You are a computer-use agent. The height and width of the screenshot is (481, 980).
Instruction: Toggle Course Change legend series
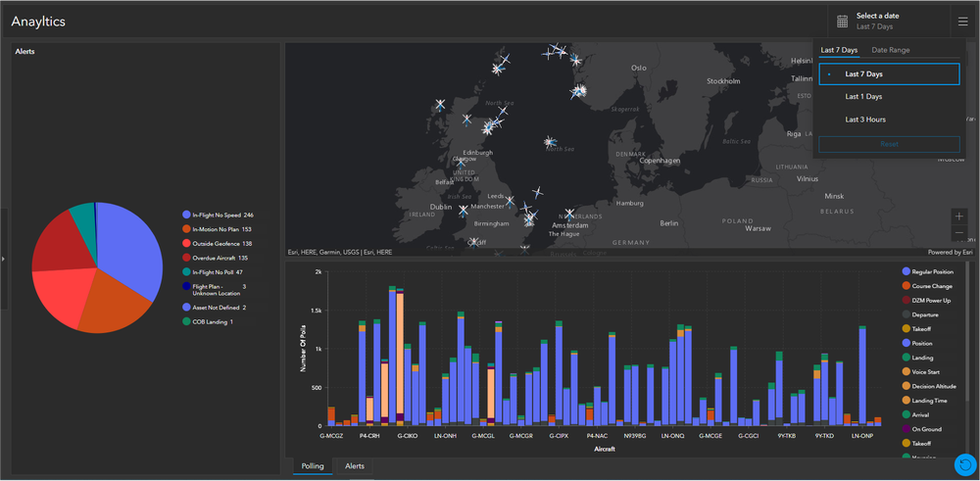[x=927, y=286]
